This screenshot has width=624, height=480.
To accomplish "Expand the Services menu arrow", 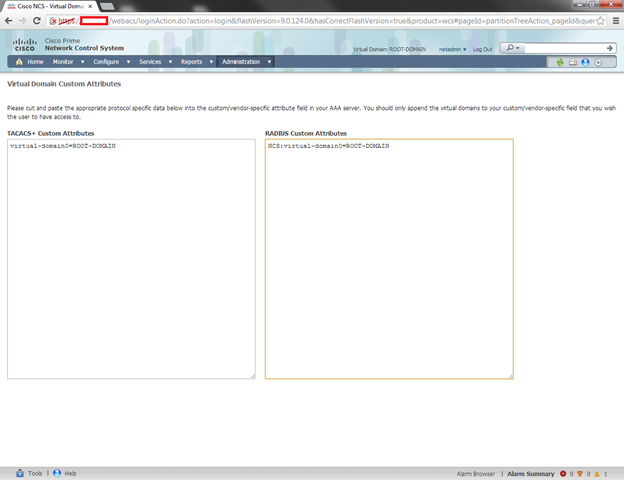I will 170,62.
